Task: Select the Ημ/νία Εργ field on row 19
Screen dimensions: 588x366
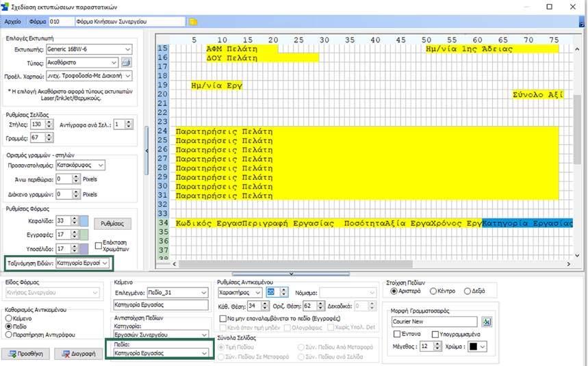Action: [216, 86]
